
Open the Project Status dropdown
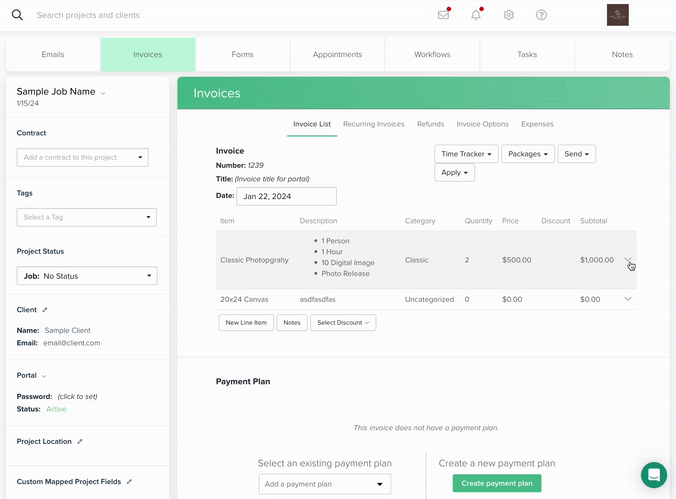coord(87,276)
